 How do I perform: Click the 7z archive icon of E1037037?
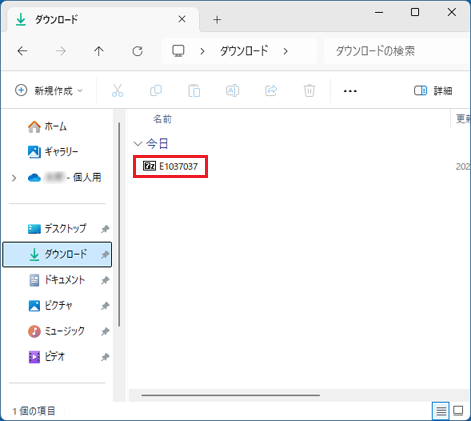[x=149, y=166]
